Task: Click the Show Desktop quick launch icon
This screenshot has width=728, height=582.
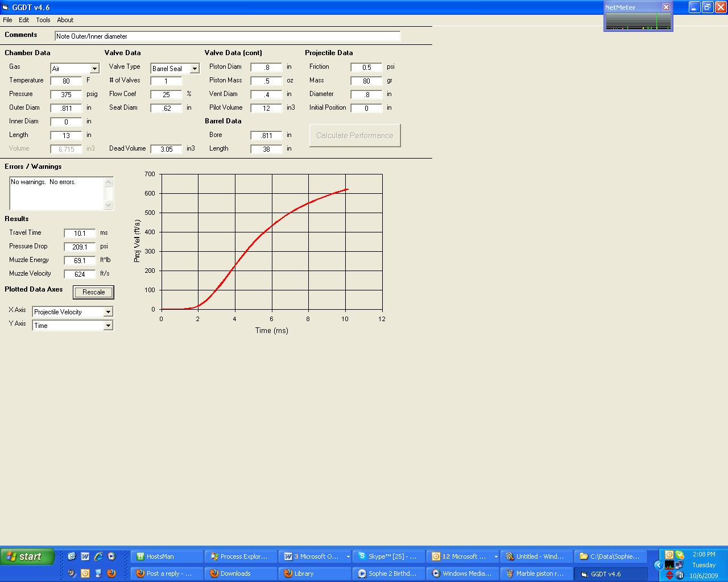Action: tap(72, 556)
